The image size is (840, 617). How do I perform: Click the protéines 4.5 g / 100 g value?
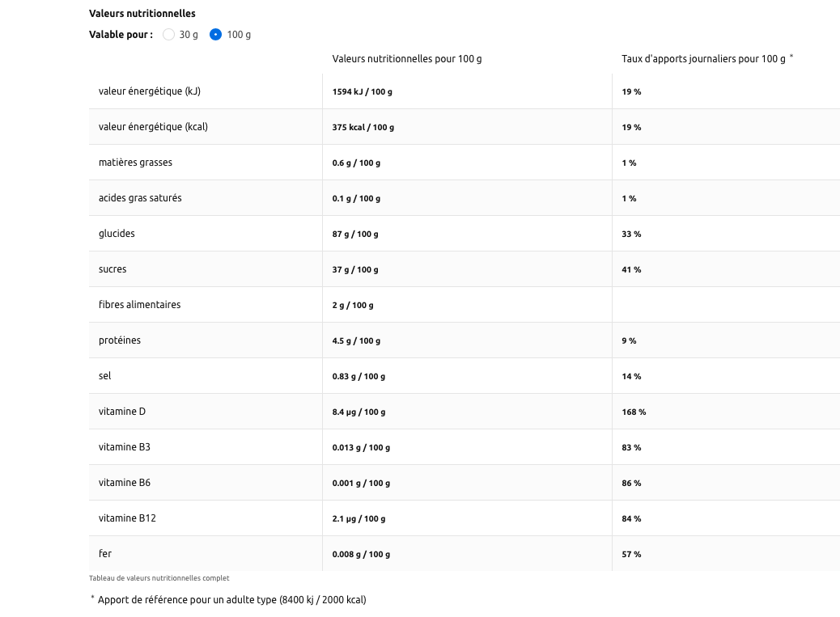[356, 341]
